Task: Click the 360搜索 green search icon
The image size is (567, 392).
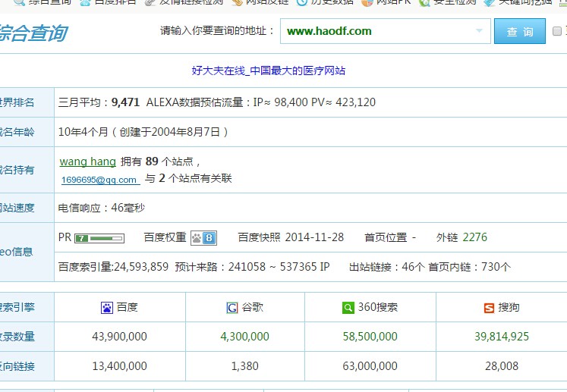Action: pos(348,307)
